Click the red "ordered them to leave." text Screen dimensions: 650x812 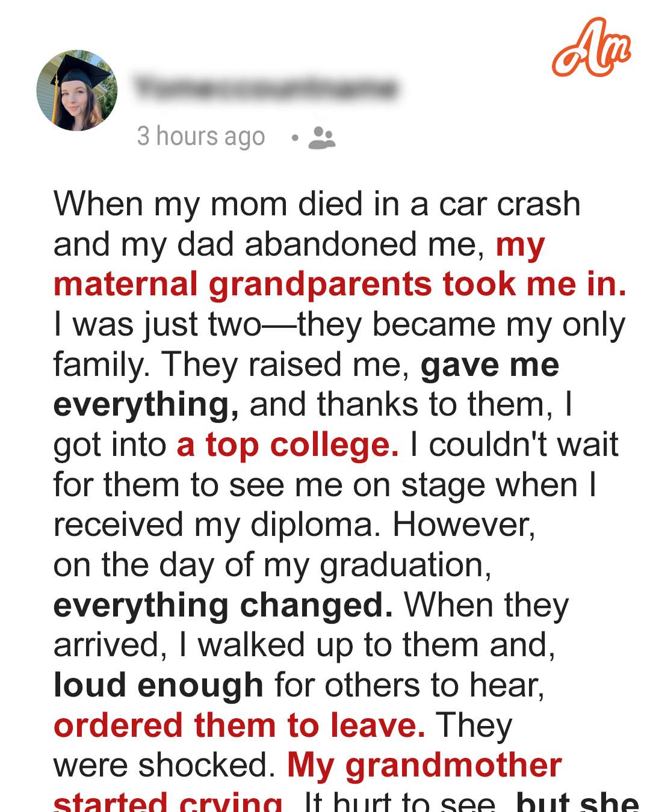(240, 725)
